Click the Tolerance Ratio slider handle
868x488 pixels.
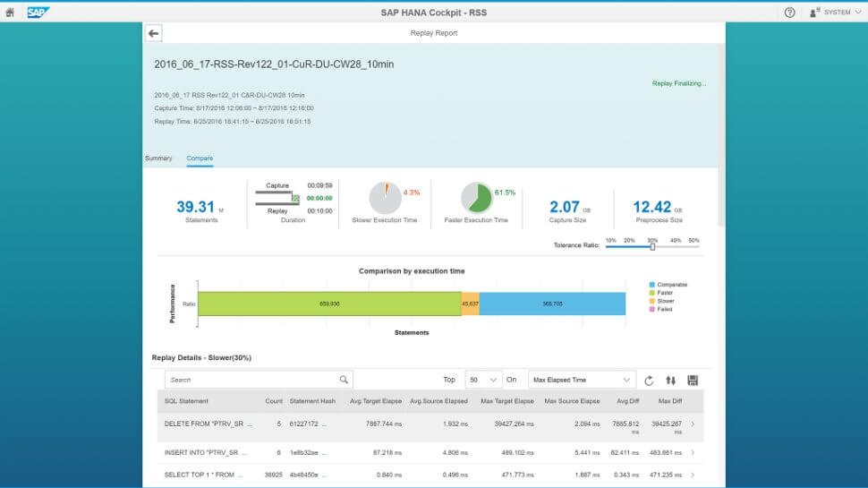pyautogui.click(x=652, y=246)
